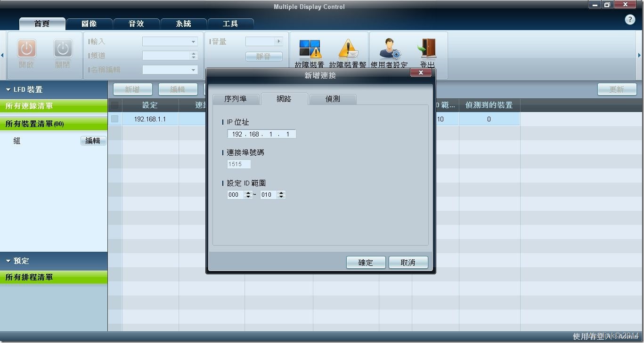Select the 序列埠 tab in dialog

(x=236, y=99)
